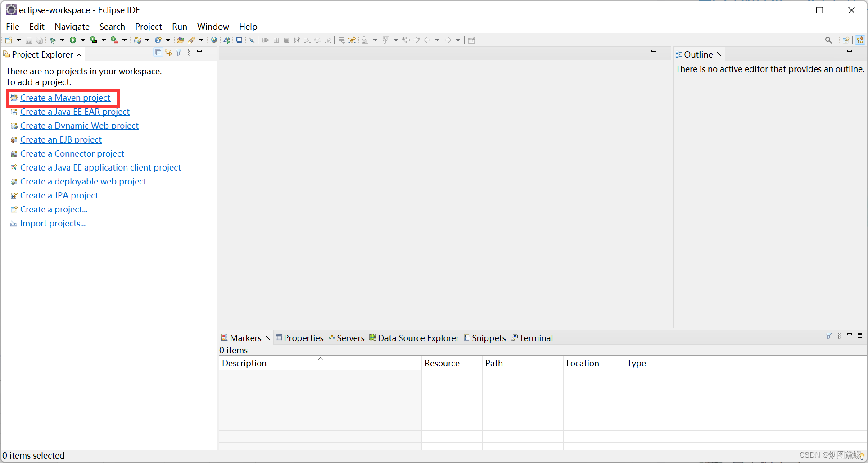Open the Back history dropdown arrow
This screenshot has width=868, height=463.
pyautogui.click(x=437, y=40)
